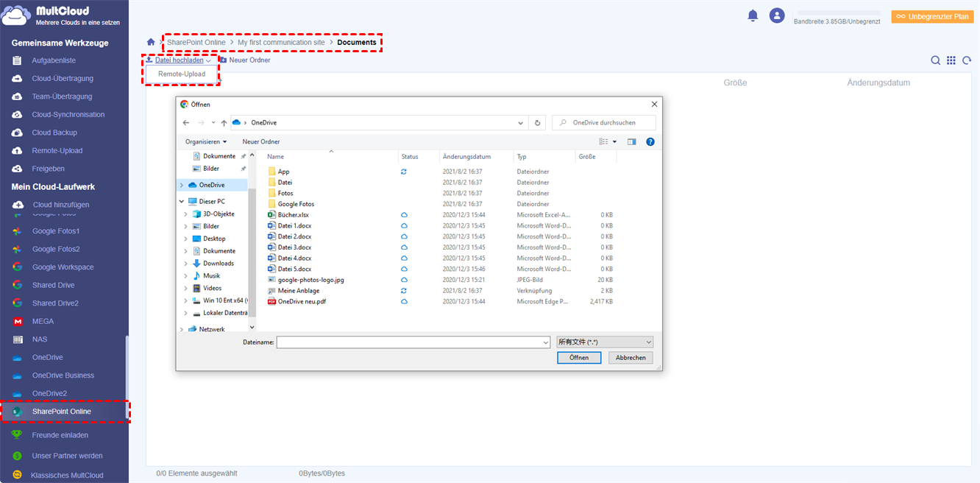This screenshot has height=483, width=980.
Task: Expand the OneDrive tree node
Action: point(182,185)
